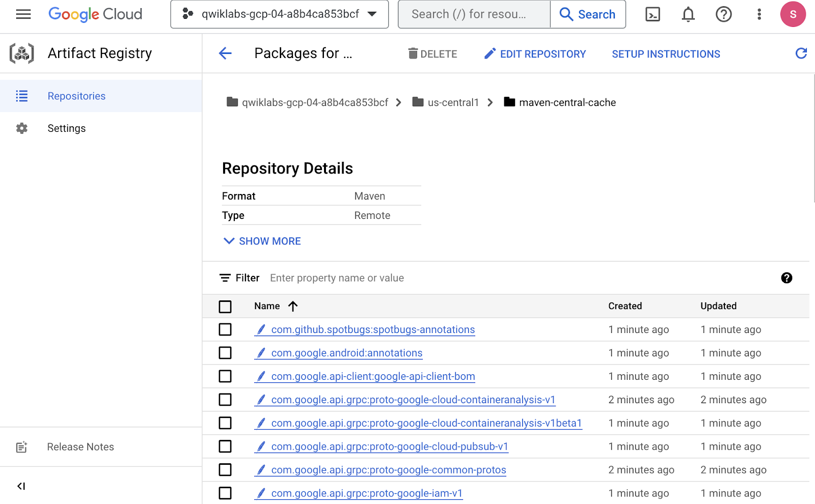This screenshot has height=504, width=815.
Task: Check the spotbugs-annotations row checkbox
Action: tap(225, 329)
